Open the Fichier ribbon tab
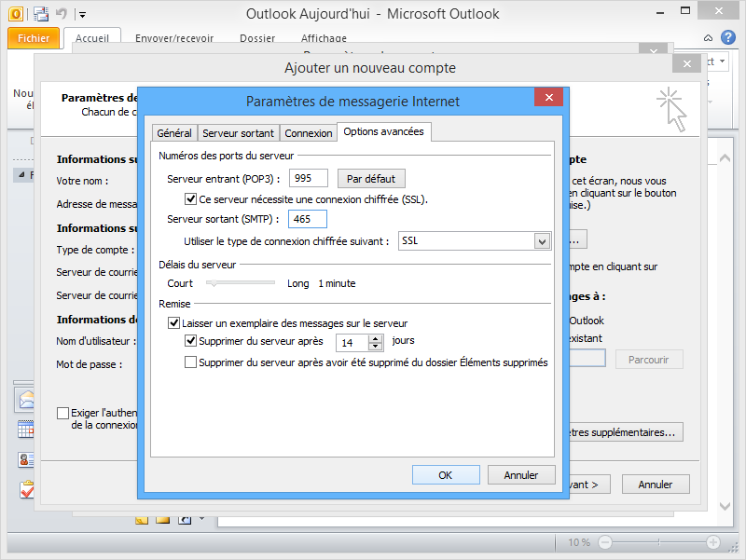This screenshot has height=560, width=746. (x=34, y=38)
